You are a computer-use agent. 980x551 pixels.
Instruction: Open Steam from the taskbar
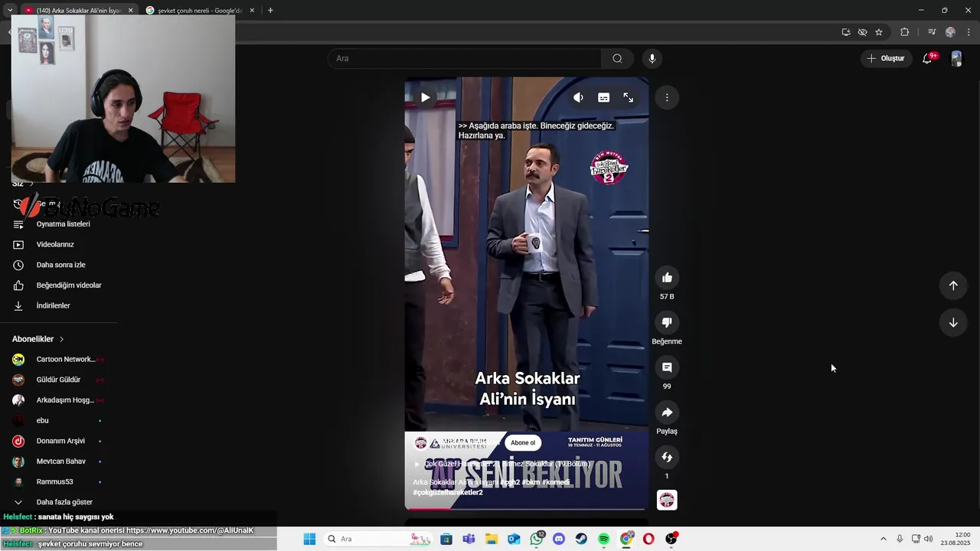coord(581,539)
